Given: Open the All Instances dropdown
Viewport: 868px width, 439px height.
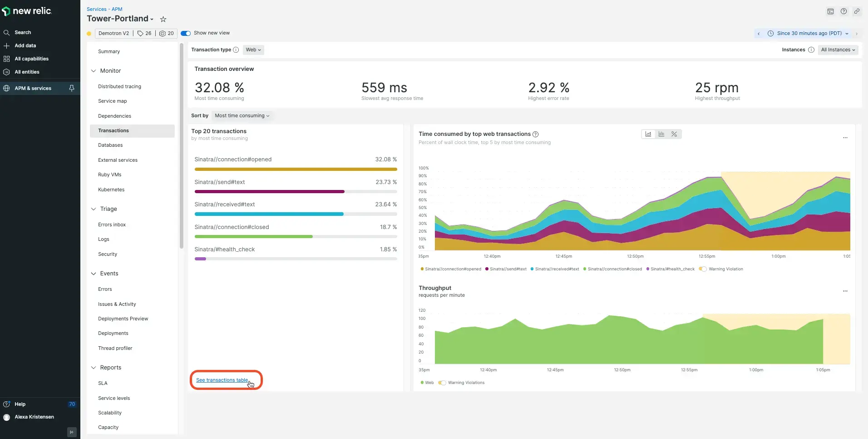Looking at the screenshot, I should (x=838, y=50).
